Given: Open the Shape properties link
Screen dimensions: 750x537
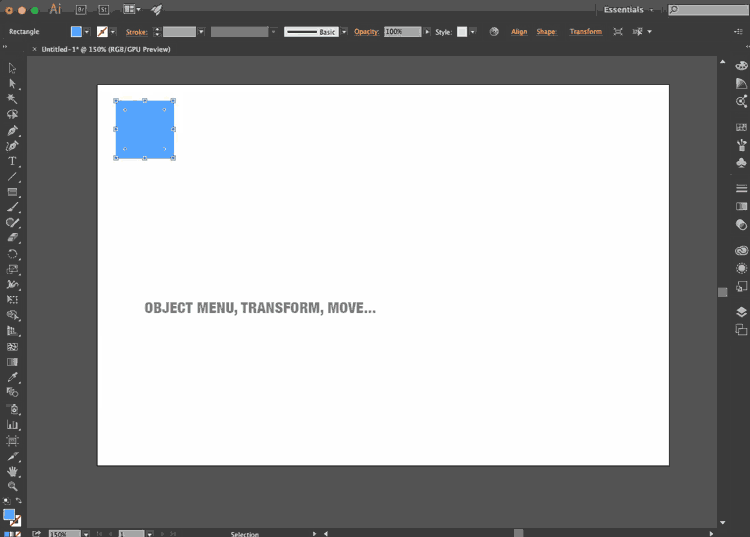Looking at the screenshot, I should coord(546,32).
